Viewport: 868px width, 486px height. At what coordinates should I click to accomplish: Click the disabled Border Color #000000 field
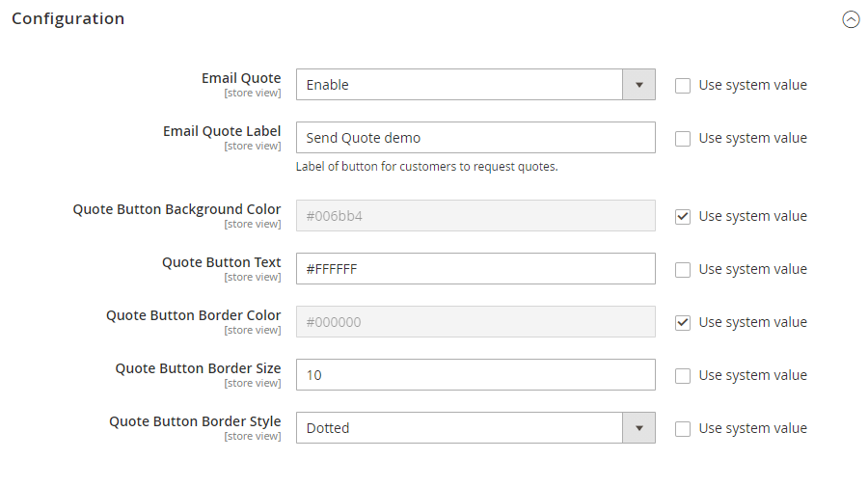[x=475, y=322]
